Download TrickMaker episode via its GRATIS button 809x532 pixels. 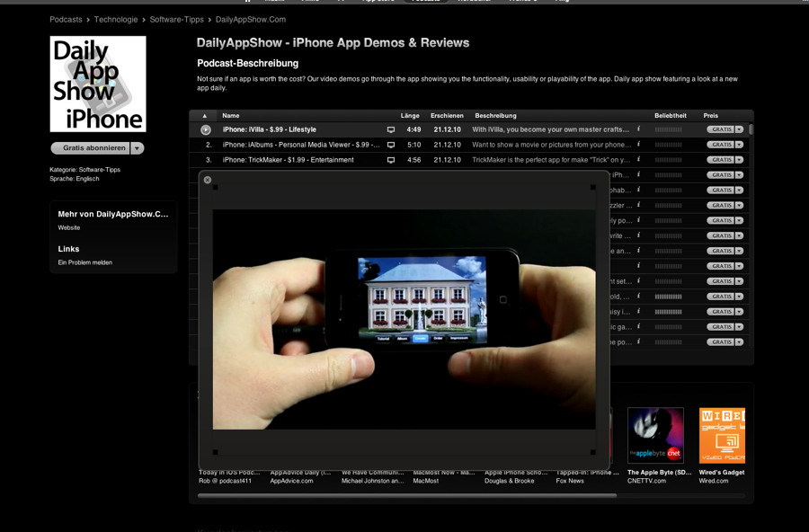(721, 160)
